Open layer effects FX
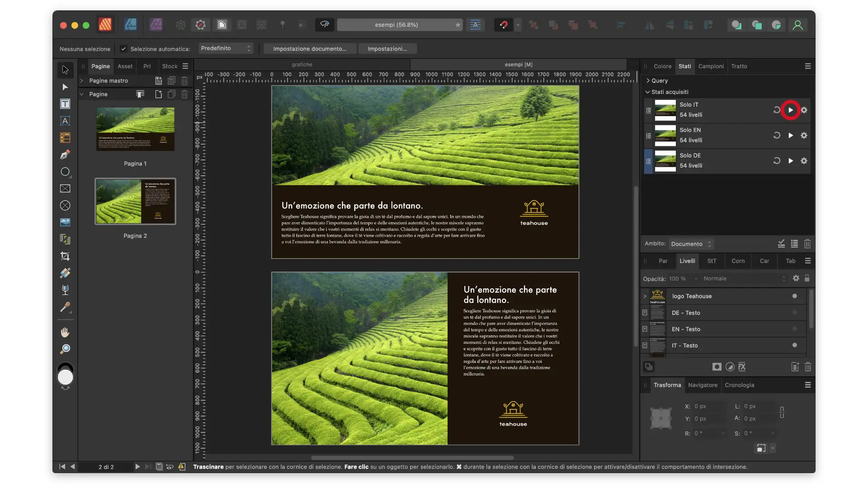Image resolution: width=868 pixels, height=488 pixels. tap(742, 367)
